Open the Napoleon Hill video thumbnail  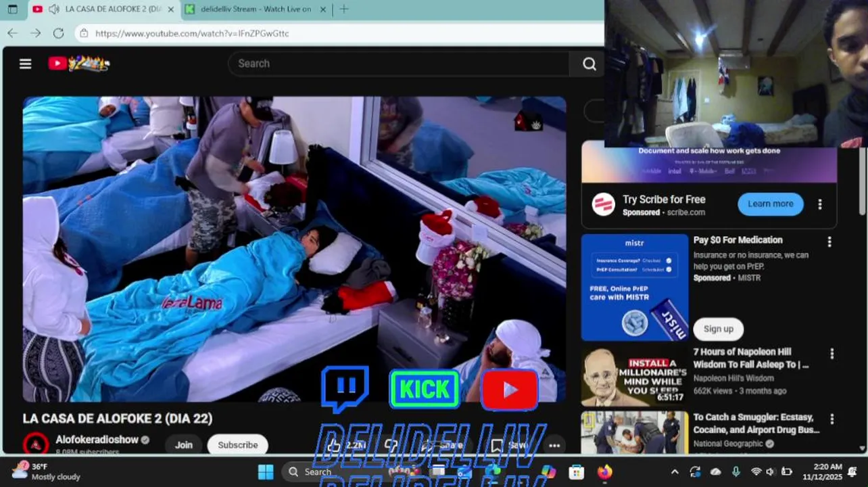pyautogui.click(x=634, y=376)
